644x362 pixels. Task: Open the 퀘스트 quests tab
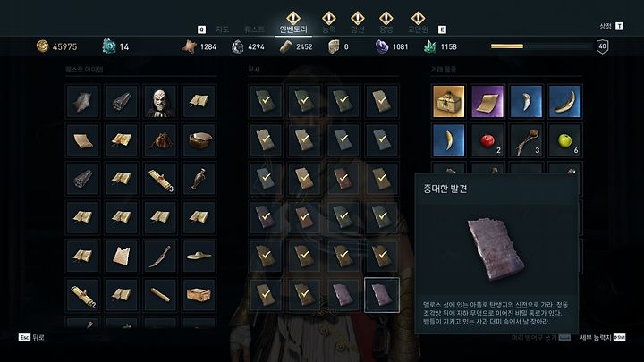254,29
